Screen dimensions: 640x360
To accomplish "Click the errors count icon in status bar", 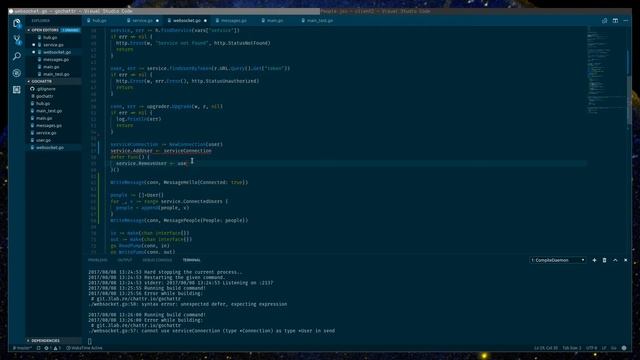I will click(x=47, y=348).
